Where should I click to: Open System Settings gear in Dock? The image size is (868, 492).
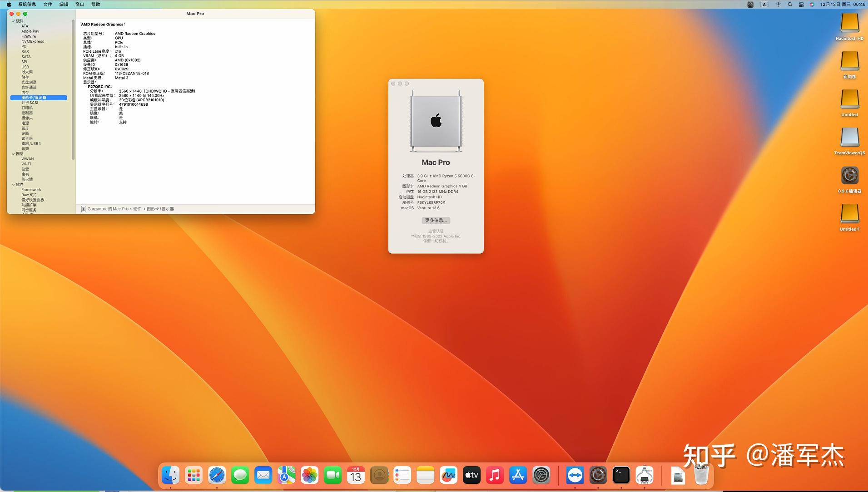point(541,475)
